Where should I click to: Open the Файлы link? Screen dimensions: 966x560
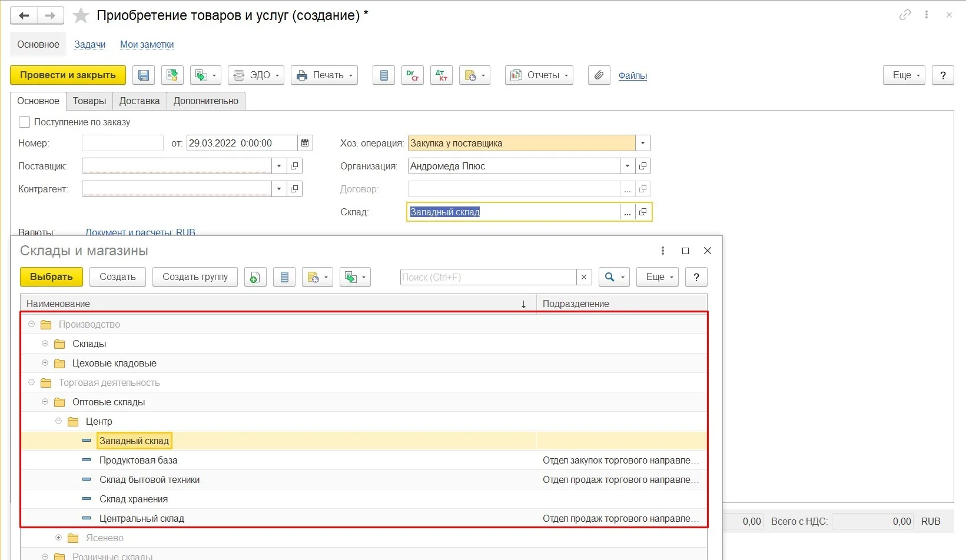(x=633, y=75)
